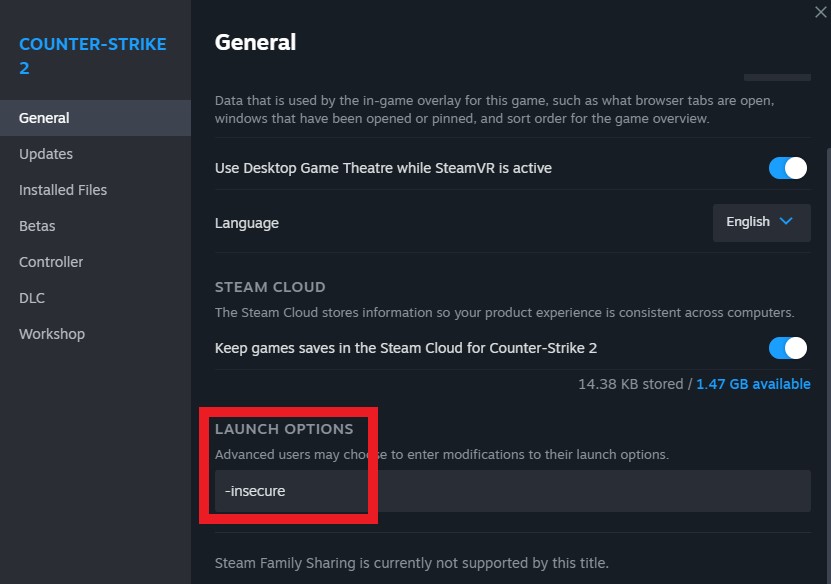The width and height of the screenshot is (831, 584).
Task: Open the Language dropdown set to English
Action: point(761,222)
